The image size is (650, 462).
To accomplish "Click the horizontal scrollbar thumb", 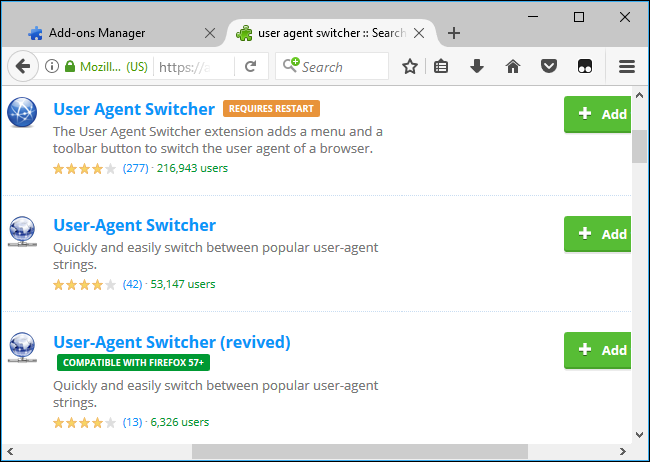I will [x=360, y=451].
